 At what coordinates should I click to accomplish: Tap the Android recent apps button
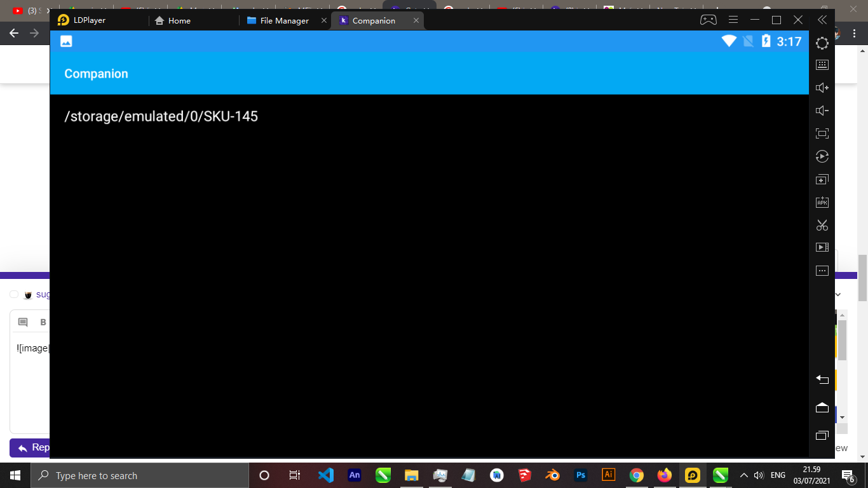click(822, 435)
